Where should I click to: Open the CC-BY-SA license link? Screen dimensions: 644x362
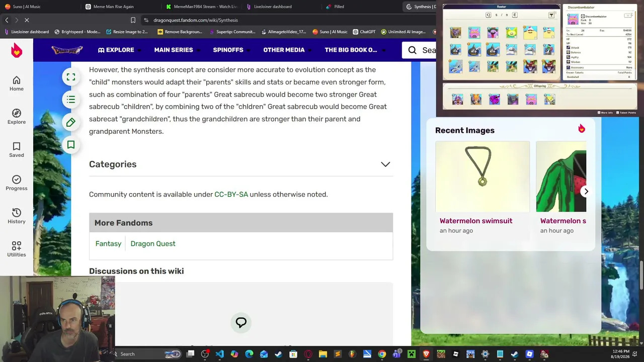point(231,194)
